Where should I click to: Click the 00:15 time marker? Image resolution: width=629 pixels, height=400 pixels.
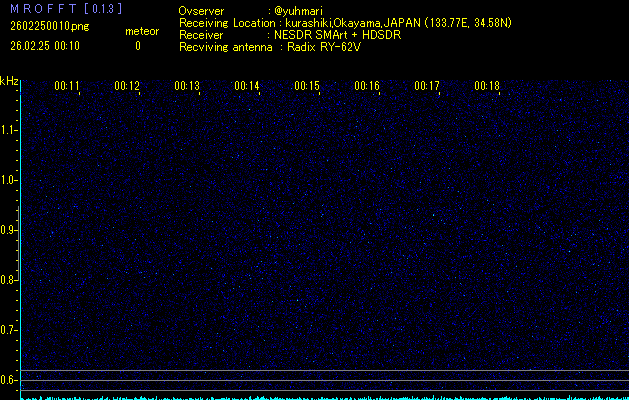click(x=307, y=86)
